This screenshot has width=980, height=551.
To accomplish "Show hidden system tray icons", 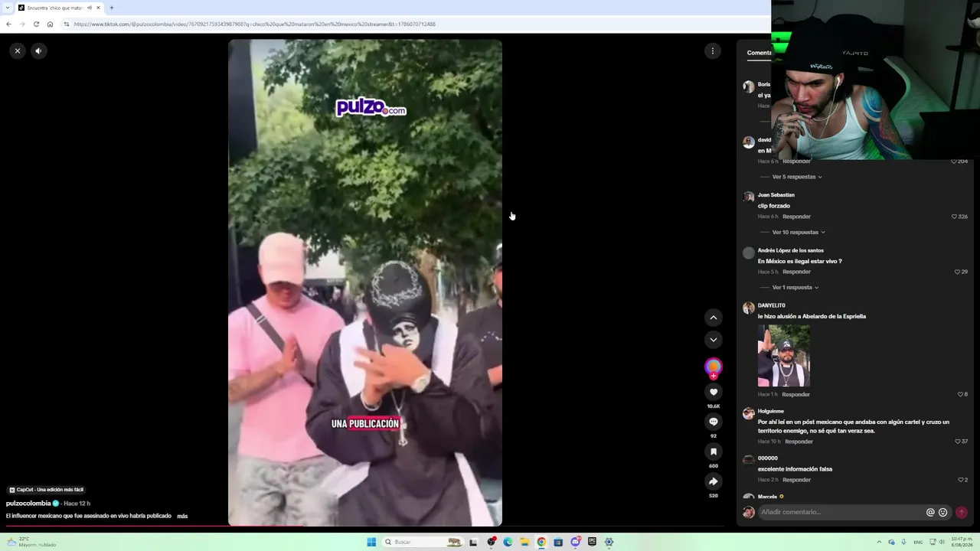I will (879, 542).
